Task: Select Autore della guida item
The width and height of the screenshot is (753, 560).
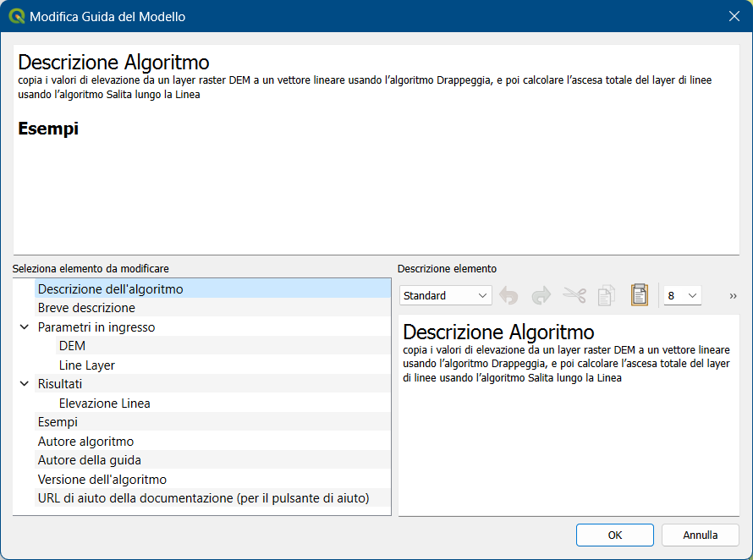Action: (212, 459)
